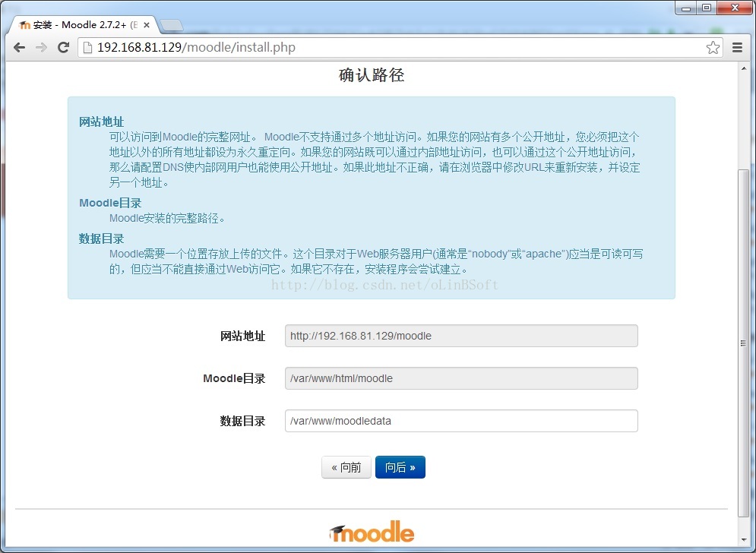The width and height of the screenshot is (756, 553).
Task: Click the page icon in the address bar
Action: (x=88, y=47)
